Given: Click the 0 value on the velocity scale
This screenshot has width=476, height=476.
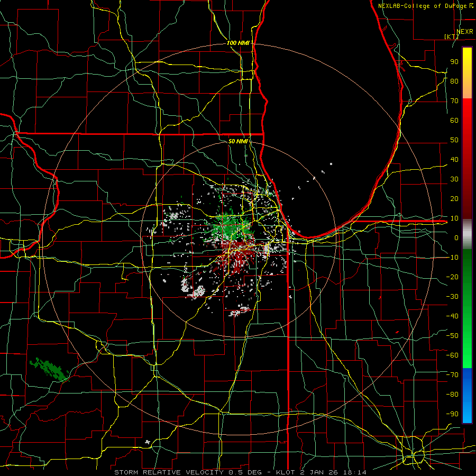Looking at the screenshot, I should [456, 237].
